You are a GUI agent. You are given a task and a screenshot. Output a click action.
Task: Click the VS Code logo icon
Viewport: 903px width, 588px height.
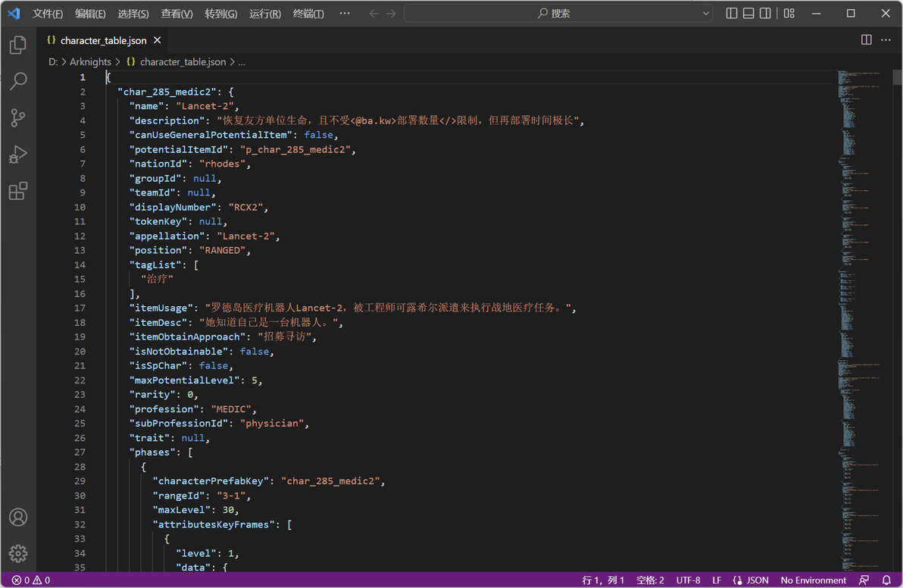14,13
